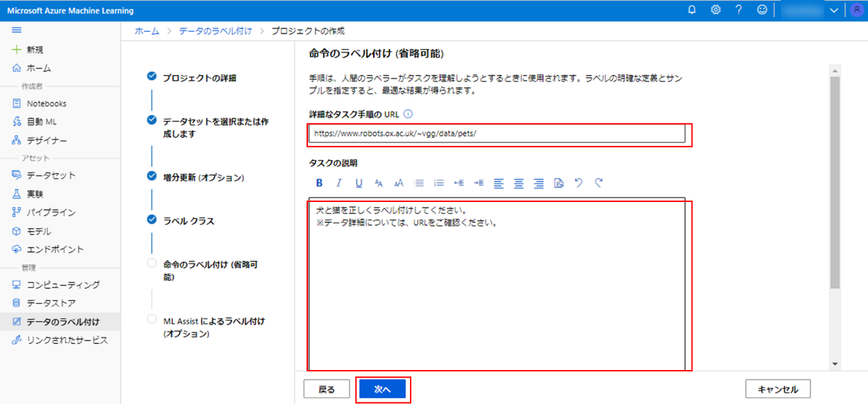The height and width of the screenshot is (404, 868).
Task: Toggle underline formatting
Action: point(359,183)
